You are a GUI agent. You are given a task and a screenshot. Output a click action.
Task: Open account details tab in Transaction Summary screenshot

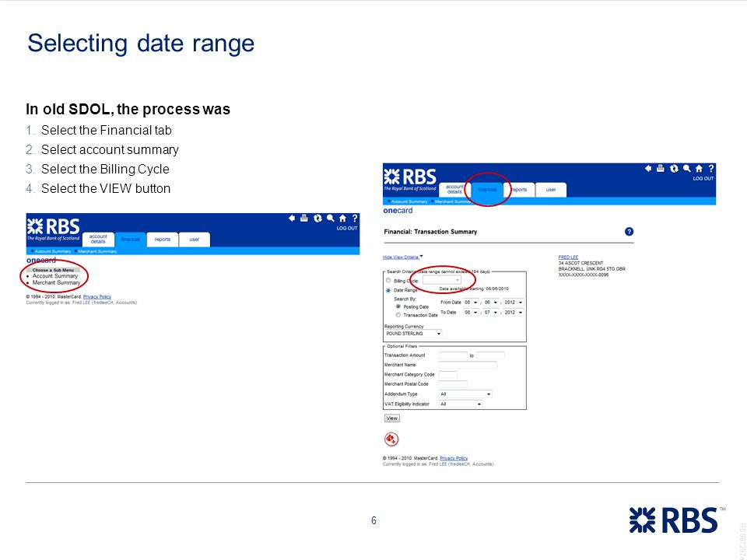[454, 189]
